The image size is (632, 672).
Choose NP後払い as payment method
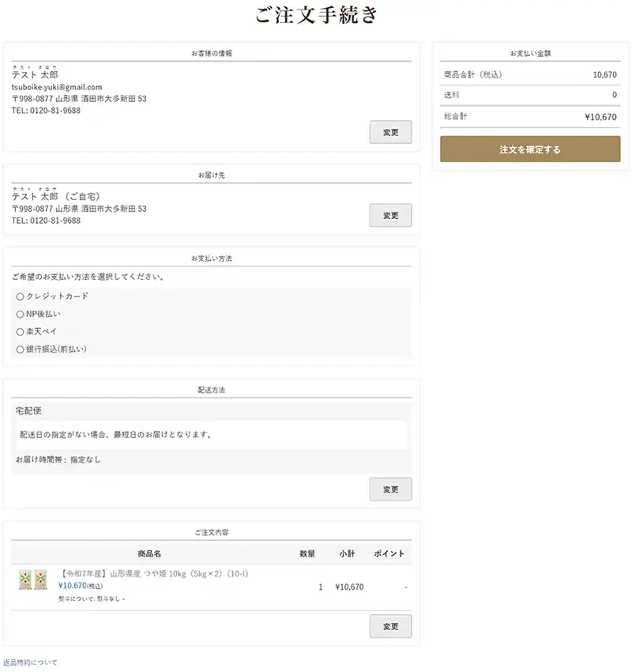click(x=21, y=314)
